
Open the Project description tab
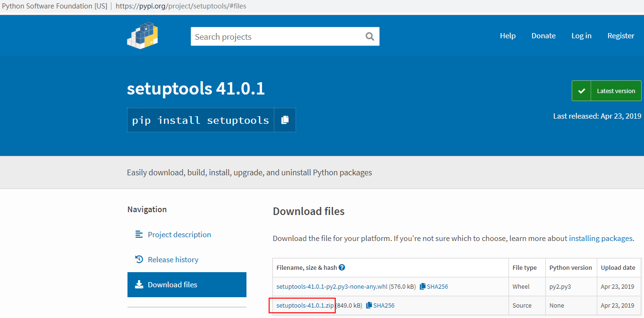click(179, 234)
